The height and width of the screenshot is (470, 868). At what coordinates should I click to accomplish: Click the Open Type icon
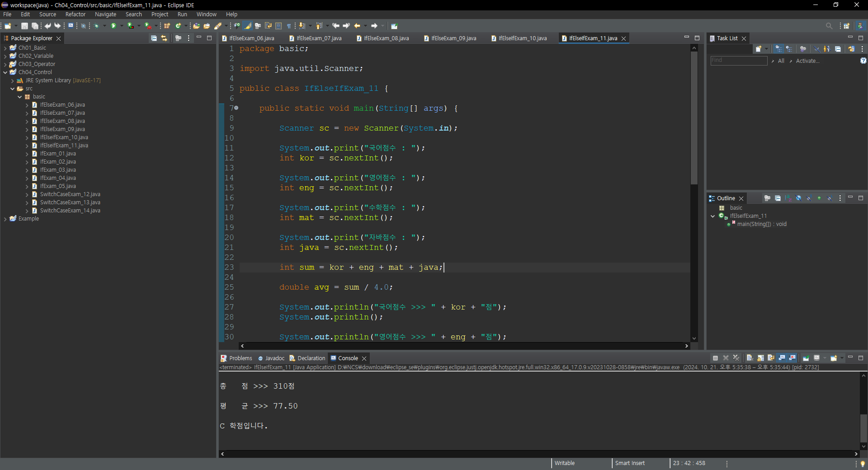(x=196, y=26)
